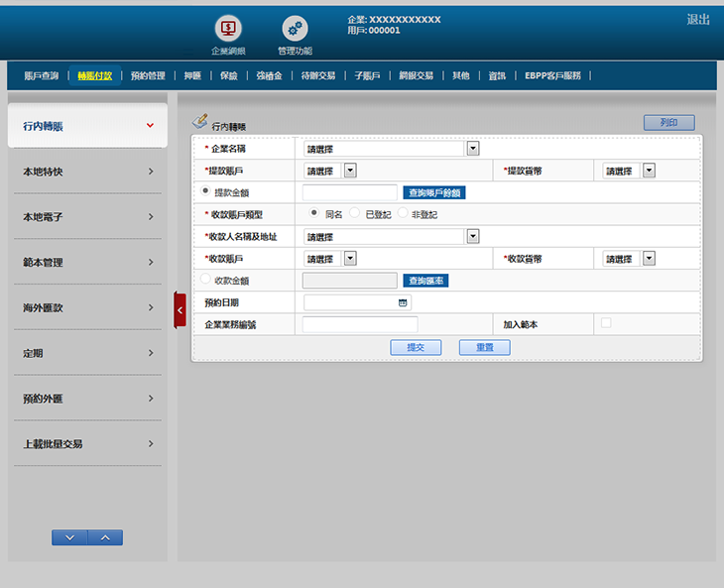Image resolution: width=724 pixels, height=588 pixels.
Task: Select the 同名 radio button
Action: tap(314, 213)
